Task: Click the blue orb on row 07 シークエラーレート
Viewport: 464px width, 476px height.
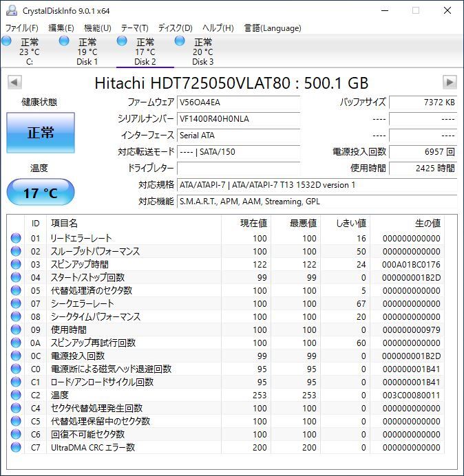Action: pyautogui.click(x=16, y=303)
